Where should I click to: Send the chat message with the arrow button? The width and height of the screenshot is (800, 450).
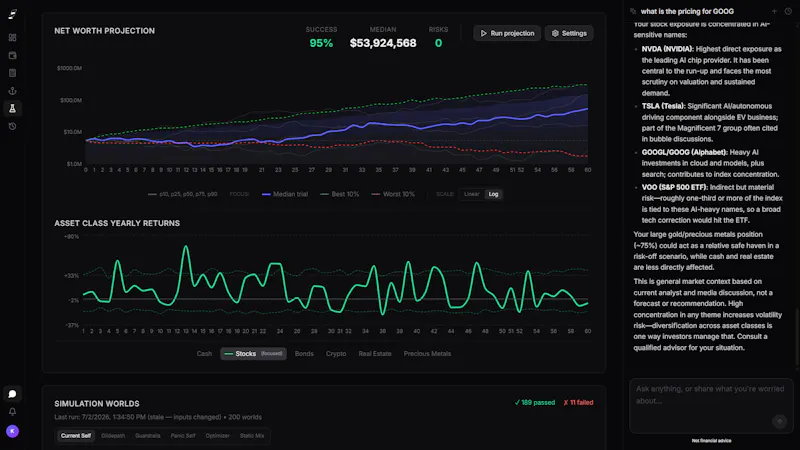[x=779, y=421]
